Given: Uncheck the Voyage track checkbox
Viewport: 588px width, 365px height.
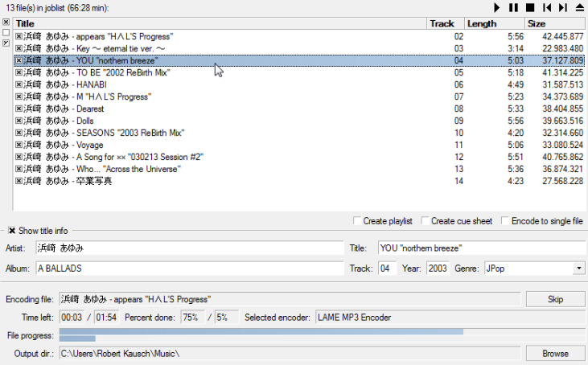Looking at the screenshot, I should pos(19,145).
